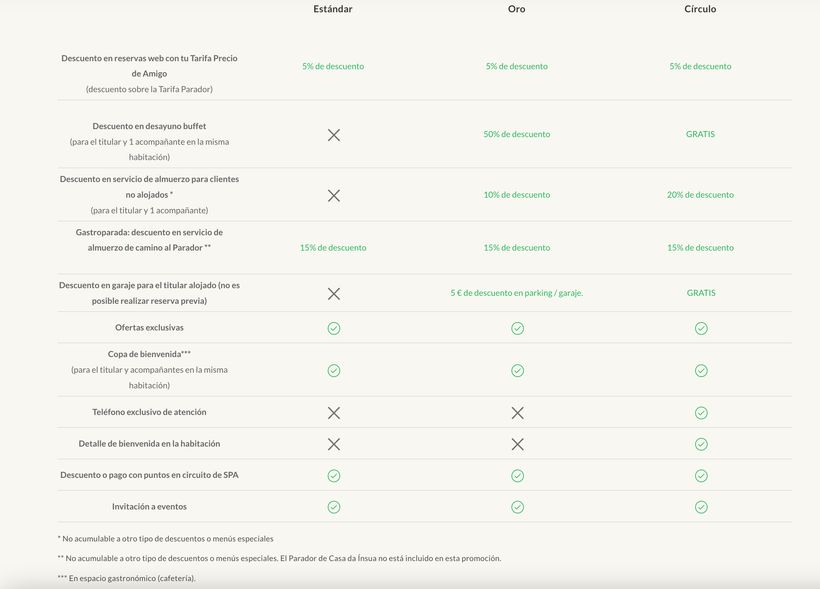Click footnote mentioning Parador de Casa da Ínsua
This screenshot has height=589, width=820.
tap(279, 558)
